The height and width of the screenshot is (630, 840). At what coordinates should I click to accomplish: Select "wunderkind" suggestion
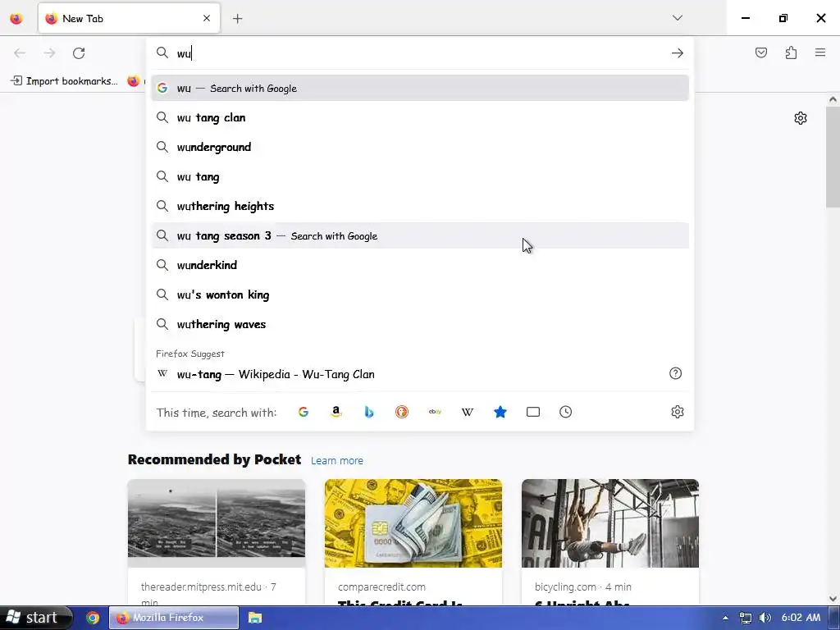(x=420, y=265)
